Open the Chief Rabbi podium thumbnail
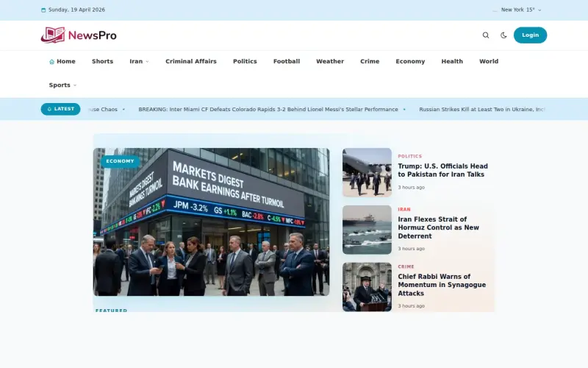This screenshot has width=588, height=368. click(x=367, y=287)
